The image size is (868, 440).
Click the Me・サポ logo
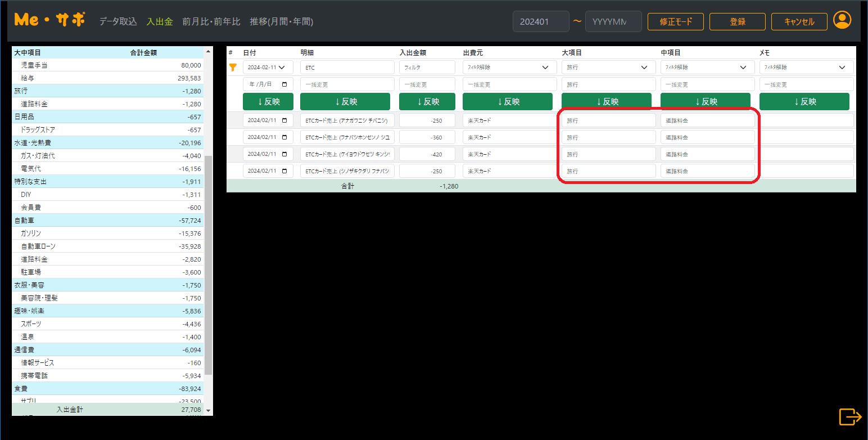click(50, 20)
